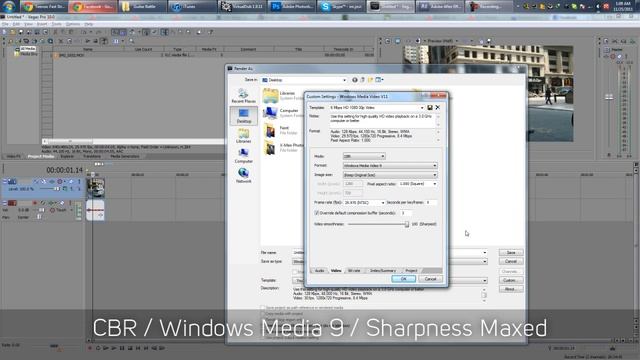640x360 pixels.
Task: Open the Project Media tab in Vegas
Action: pos(41,156)
